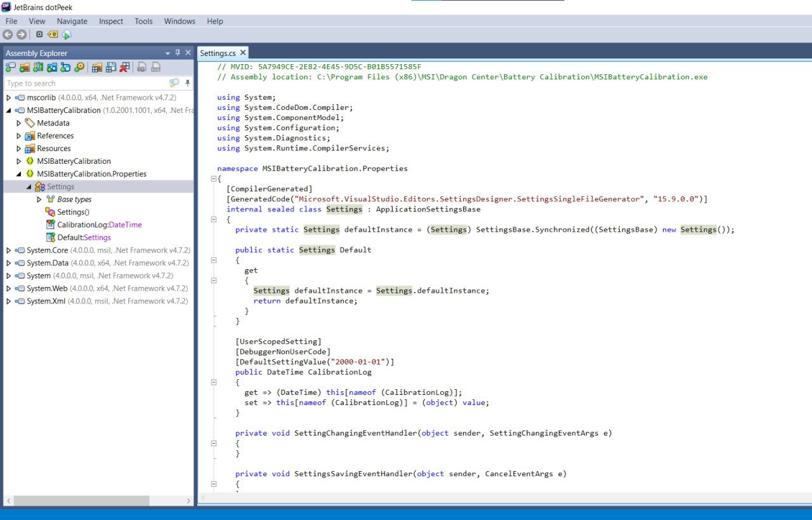Expand the Metadata node

pyautogui.click(x=18, y=123)
